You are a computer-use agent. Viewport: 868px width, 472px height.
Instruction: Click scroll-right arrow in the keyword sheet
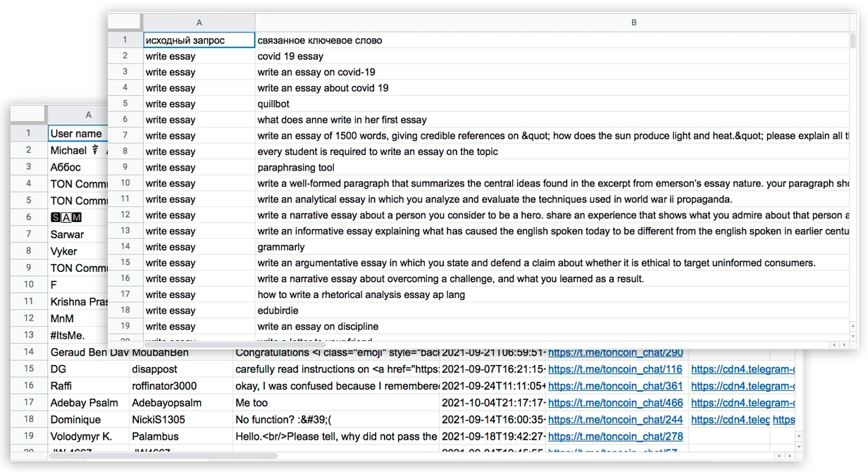point(845,344)
